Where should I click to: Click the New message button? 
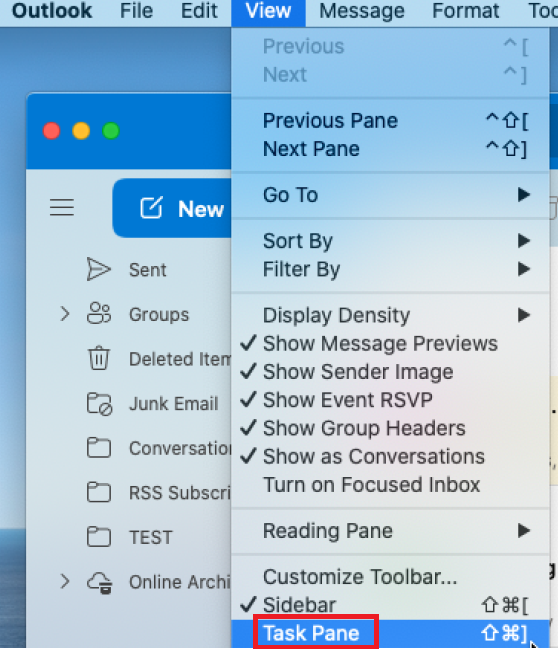(x=172, y=208)
